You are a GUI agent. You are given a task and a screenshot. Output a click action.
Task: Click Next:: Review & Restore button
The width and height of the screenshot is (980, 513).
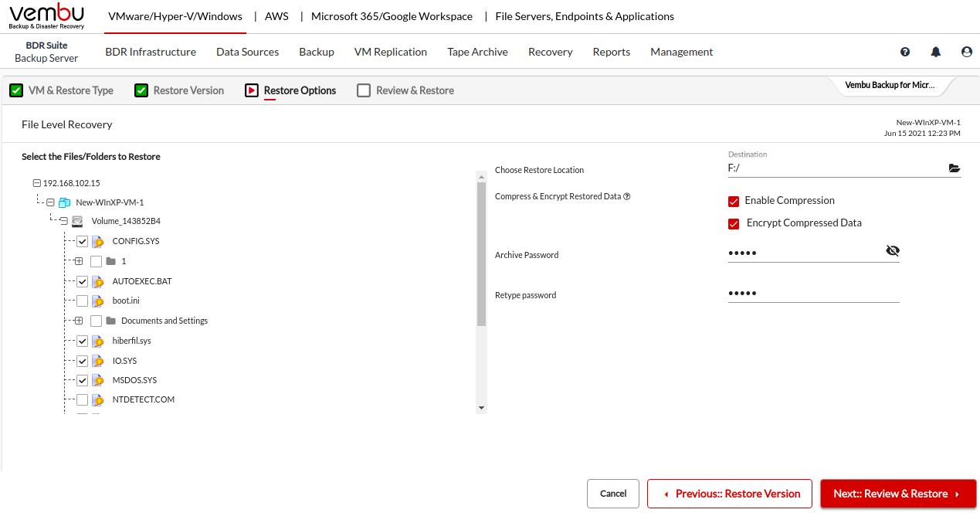click(x=897, y=494)
